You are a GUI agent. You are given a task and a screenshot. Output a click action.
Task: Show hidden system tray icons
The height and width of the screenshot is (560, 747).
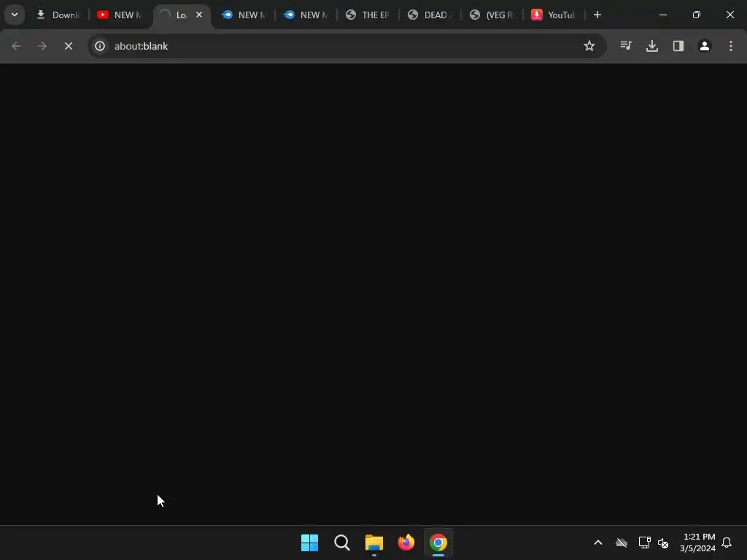(x=598, y=542)
